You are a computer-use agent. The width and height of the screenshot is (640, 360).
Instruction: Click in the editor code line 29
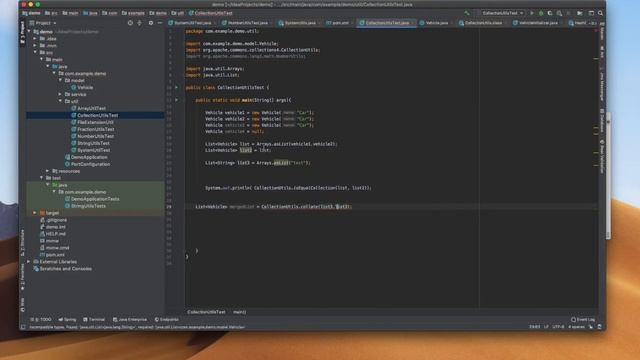click(x=391, y=207)
